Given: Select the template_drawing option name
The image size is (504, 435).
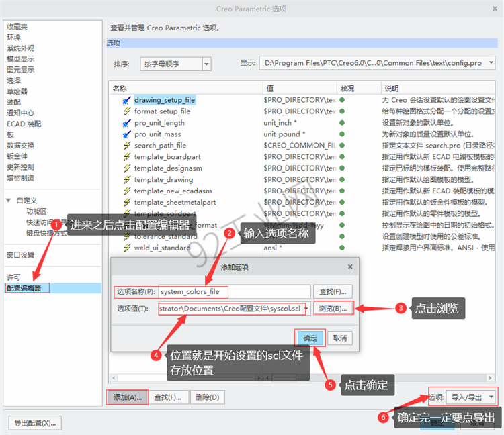Looking at the screenshot, I should 163,180.
